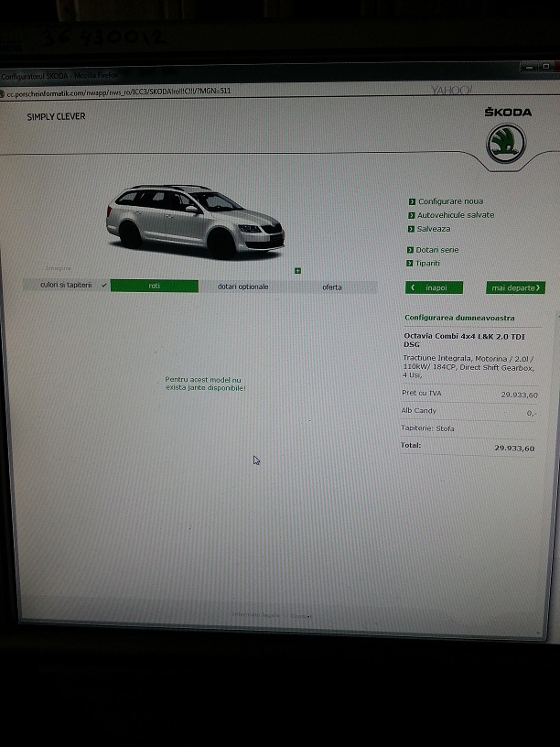Click arrow icon beside Configurare noua
560x747 pixels.
(412, 201)
